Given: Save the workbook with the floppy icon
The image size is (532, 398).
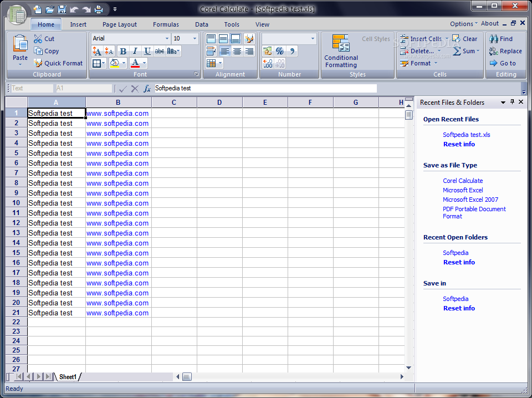Looking at the screenshot, I should [x=62, y=9].
